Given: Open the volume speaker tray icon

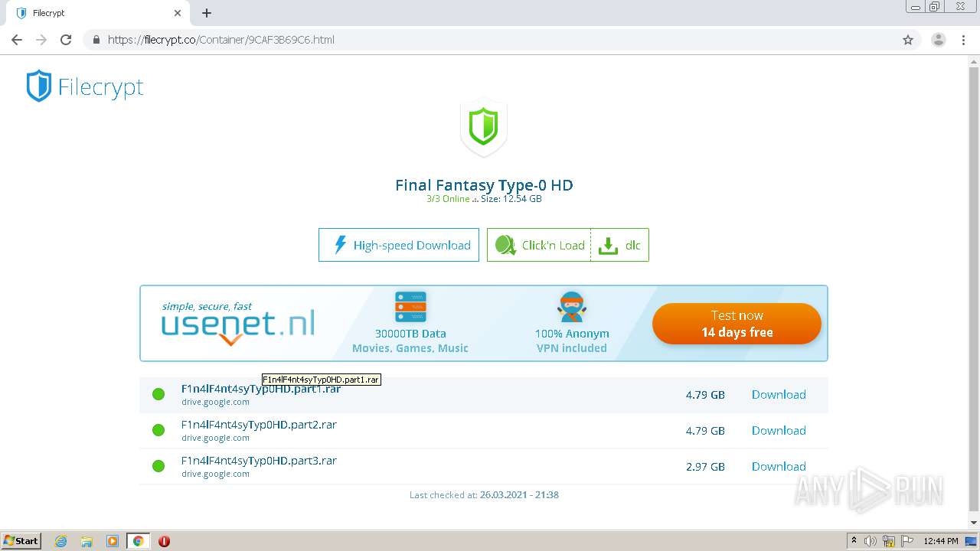Looking at the screenshot, I should 871,541.
